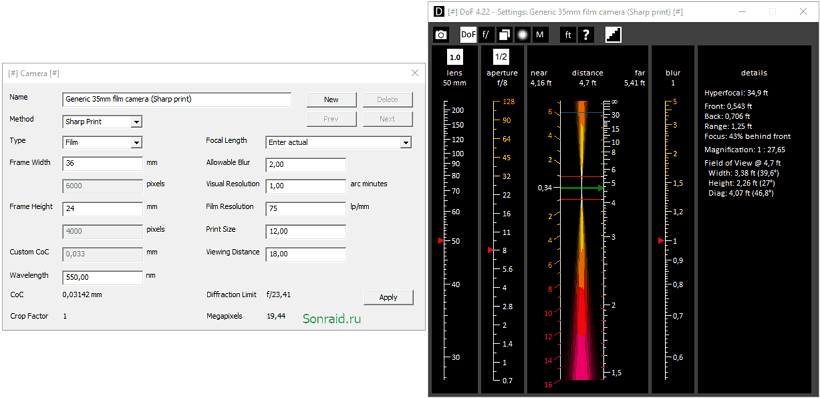The height and width of the screenshot is (398, 820).
Task: Click the Prev button
Action: [331, 119]
